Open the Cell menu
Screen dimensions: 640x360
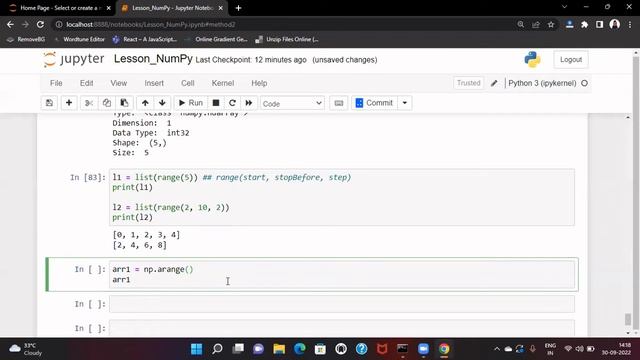pos(188,83)
